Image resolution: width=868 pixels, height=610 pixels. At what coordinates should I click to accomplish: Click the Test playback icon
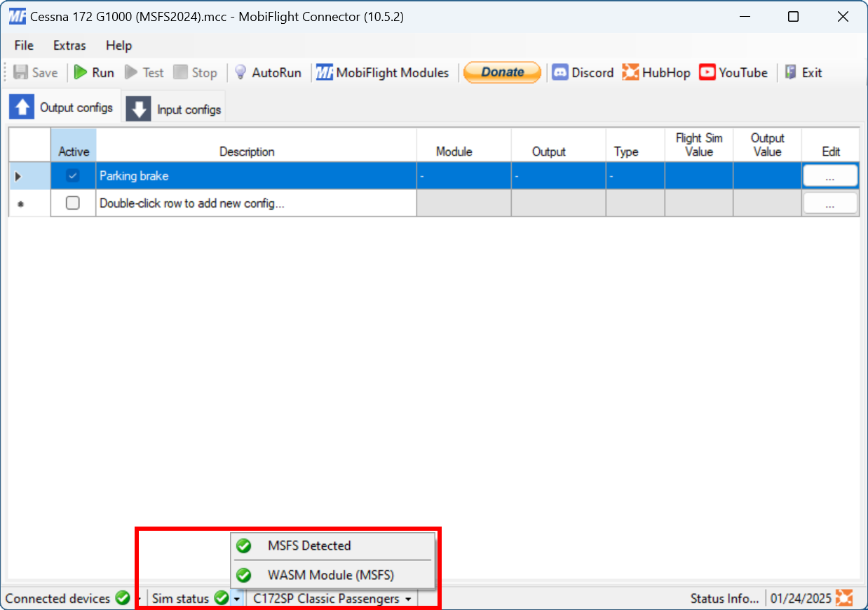[130, 72]
